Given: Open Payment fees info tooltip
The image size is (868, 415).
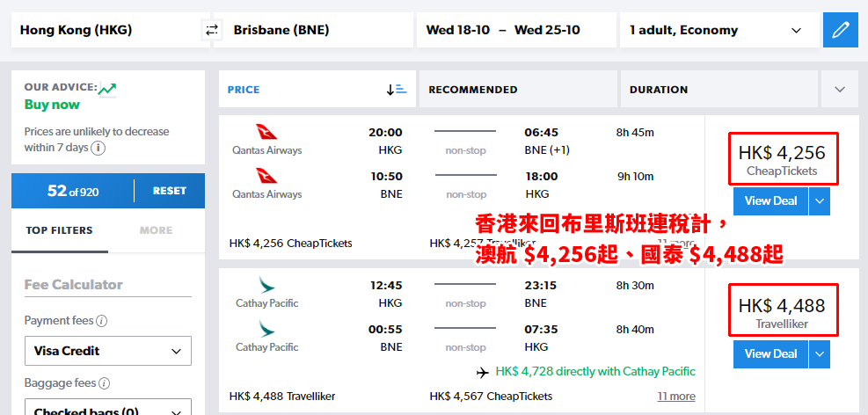Looking at the screenshot, I should 102,321.
